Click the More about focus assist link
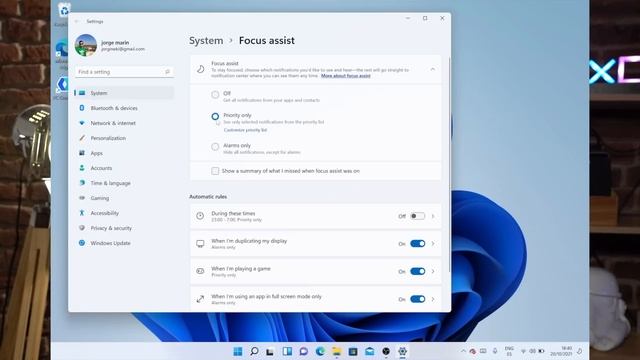 [346, 76]
